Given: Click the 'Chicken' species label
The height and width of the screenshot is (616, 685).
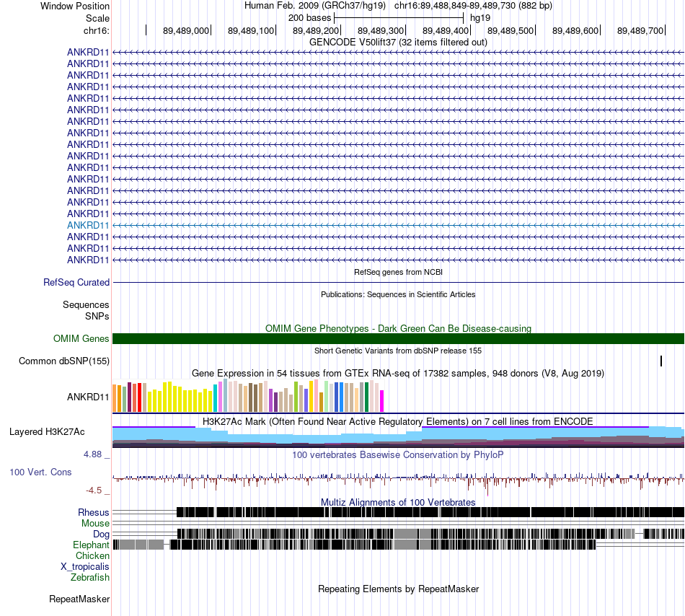Looking at the screenshot, I should [x=92, y=555].
